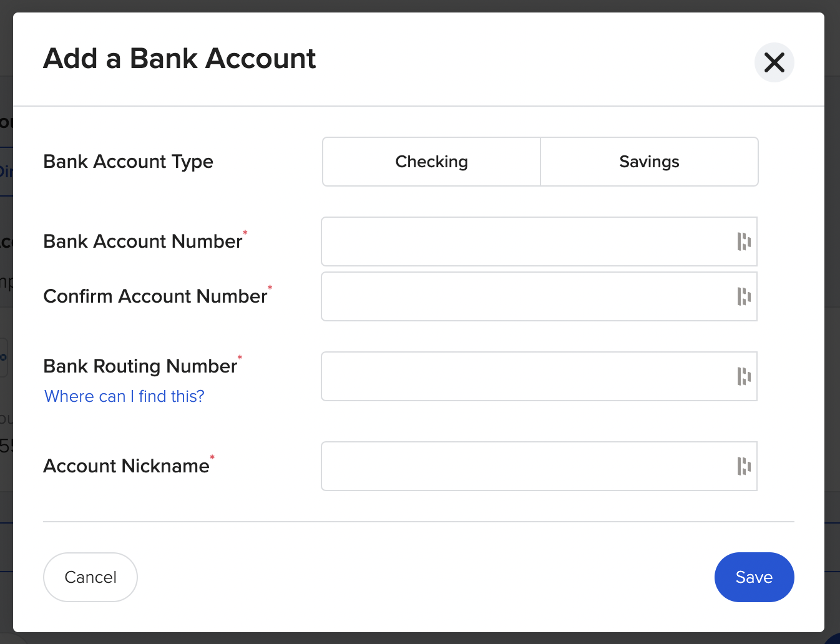The height and width of the screenshot is (644, 840).
Task: Click the required asterisk beside Account Nickname
Action: 212,458
